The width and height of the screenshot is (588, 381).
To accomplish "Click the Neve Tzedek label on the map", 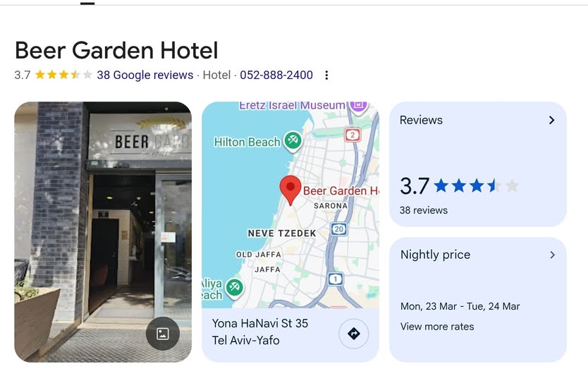I will (281, 233).
